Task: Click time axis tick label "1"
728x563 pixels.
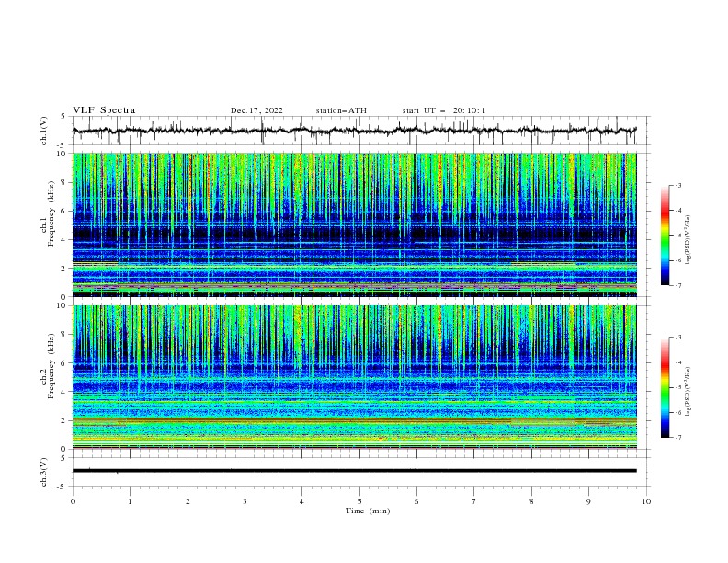Action: pos(131,501)
